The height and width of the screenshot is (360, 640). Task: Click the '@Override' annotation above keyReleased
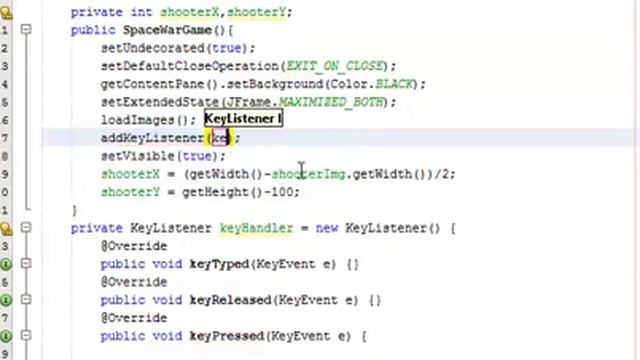point(134,282)
